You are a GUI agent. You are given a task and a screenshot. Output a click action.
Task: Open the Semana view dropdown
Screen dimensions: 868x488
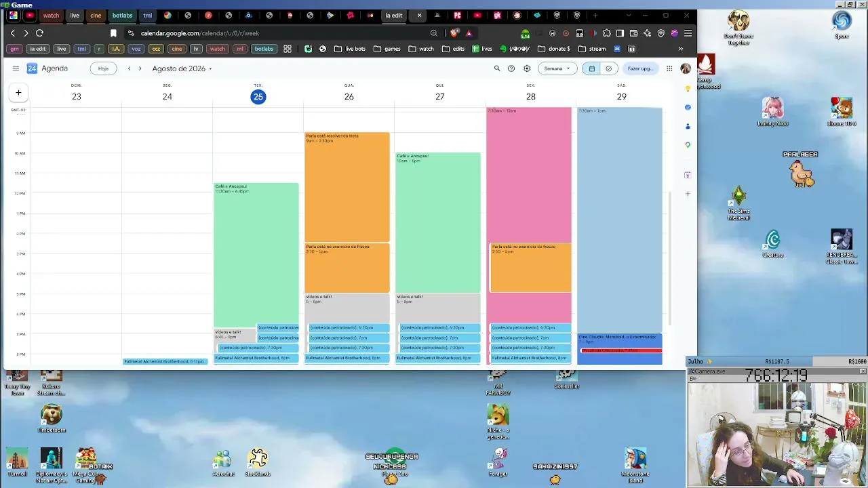pyautogui.click(x=557, y=68)
